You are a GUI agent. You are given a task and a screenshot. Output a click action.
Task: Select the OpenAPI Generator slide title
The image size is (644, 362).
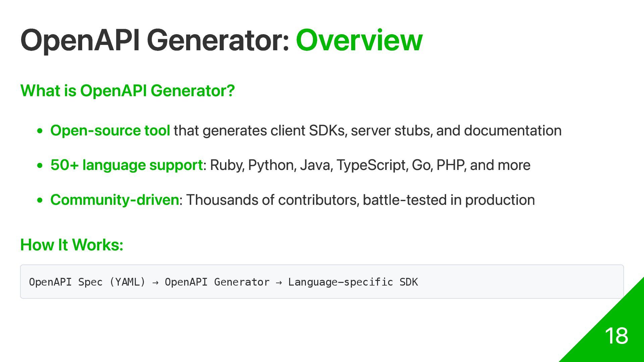[222, 40]
